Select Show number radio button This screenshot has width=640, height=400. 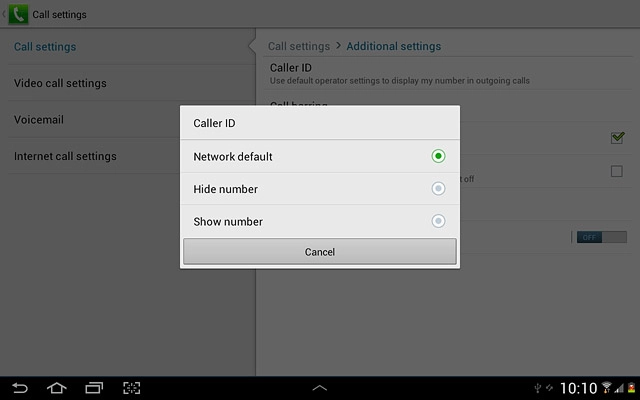438,221
